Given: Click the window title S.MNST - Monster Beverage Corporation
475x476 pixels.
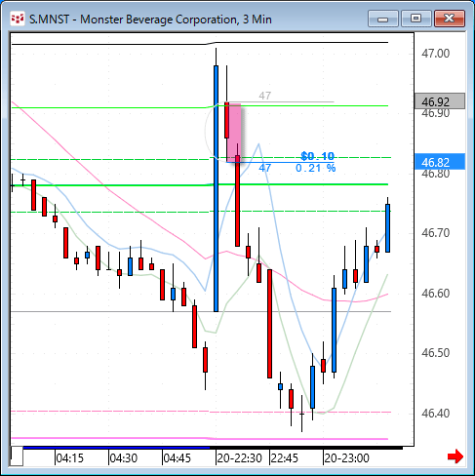Looking at the screenshot, I should coord(150,20).
